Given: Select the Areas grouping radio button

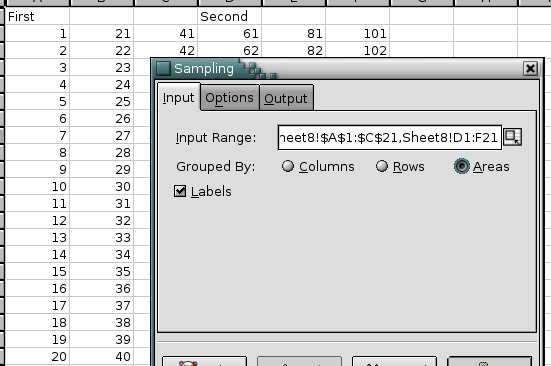Looking at the screenshot, I should [462, 166].
